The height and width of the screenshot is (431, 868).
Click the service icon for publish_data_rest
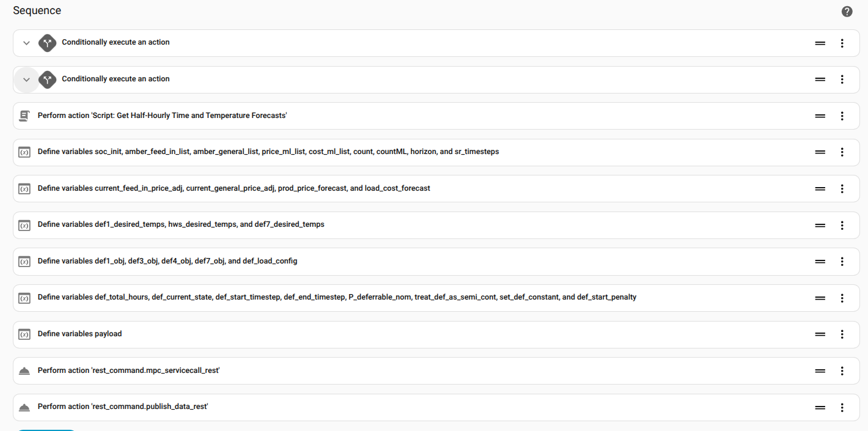(x=24, y=407)
